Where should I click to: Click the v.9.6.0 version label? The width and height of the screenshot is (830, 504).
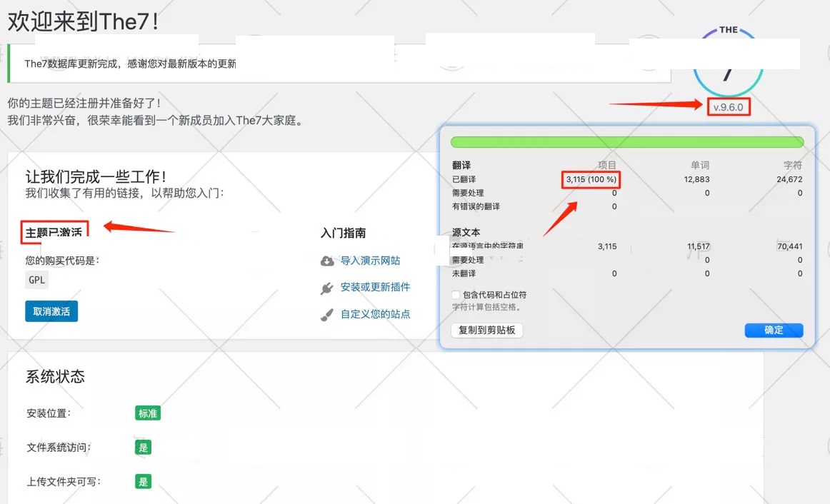(x=728, y=107)
